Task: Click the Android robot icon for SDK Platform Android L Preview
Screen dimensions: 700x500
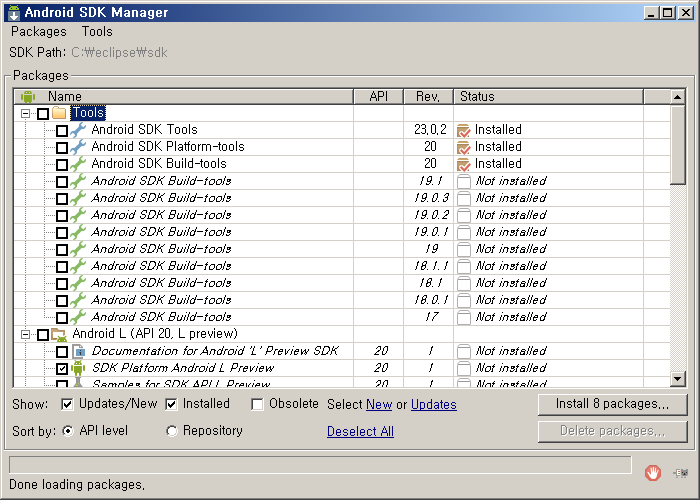Action: click(78, 368)
